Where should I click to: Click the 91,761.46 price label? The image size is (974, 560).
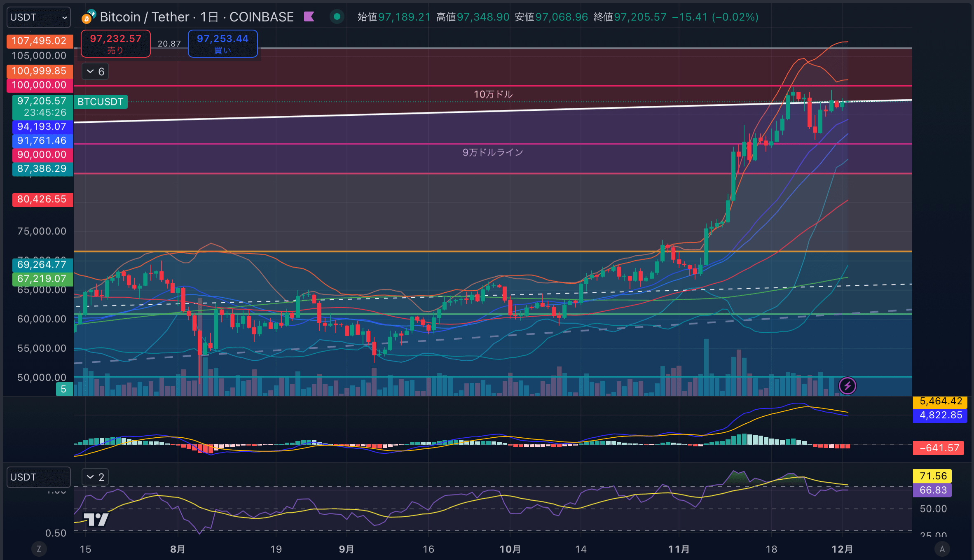point(42,140)
